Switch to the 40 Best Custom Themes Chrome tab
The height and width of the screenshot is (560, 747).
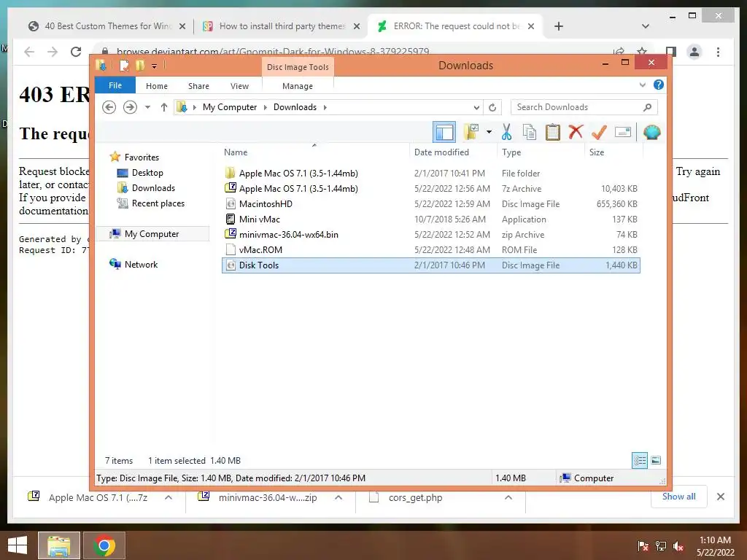point(107,26)
